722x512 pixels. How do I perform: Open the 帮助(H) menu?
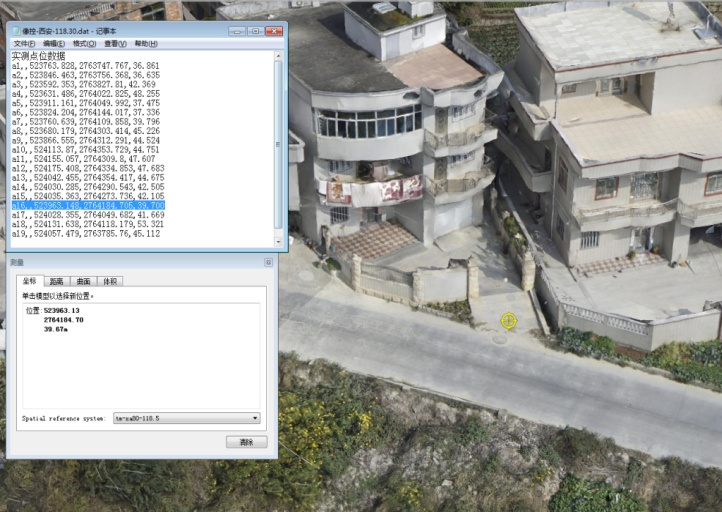point(146,44)
